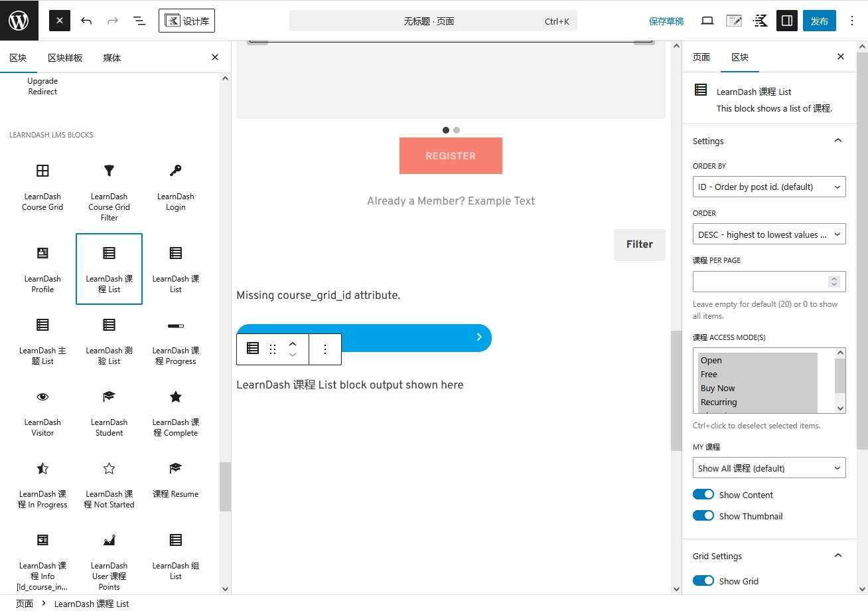Move the selected block down
Screen dimensions: 868x611
tap(293, 355)
